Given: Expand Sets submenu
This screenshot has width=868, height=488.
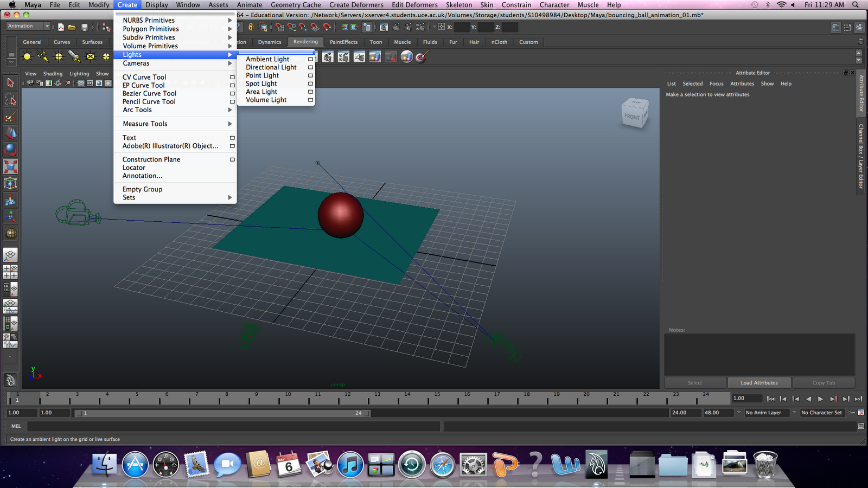Looking at the screenshot, I should tap(175, 197).
